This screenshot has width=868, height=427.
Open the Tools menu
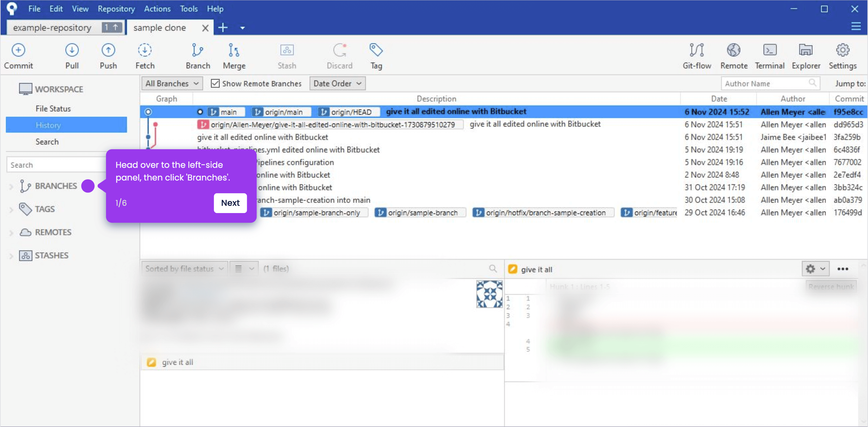188,8
